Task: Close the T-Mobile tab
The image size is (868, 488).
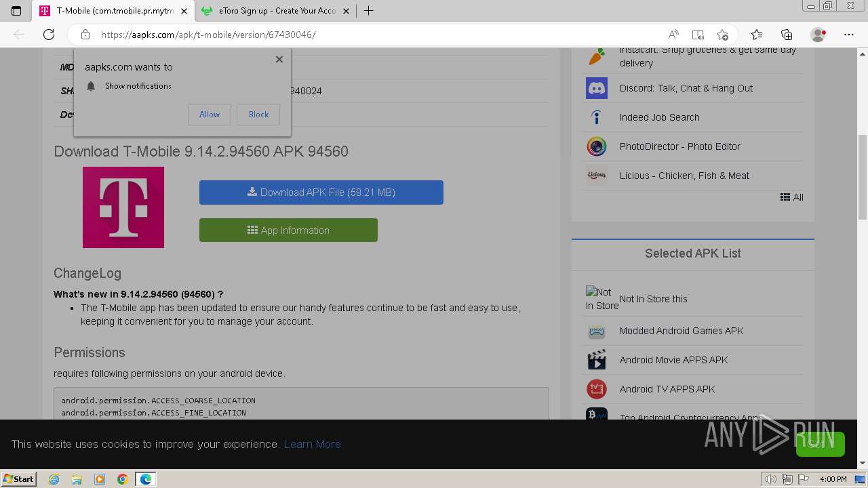Action: [x=184, y=11]
